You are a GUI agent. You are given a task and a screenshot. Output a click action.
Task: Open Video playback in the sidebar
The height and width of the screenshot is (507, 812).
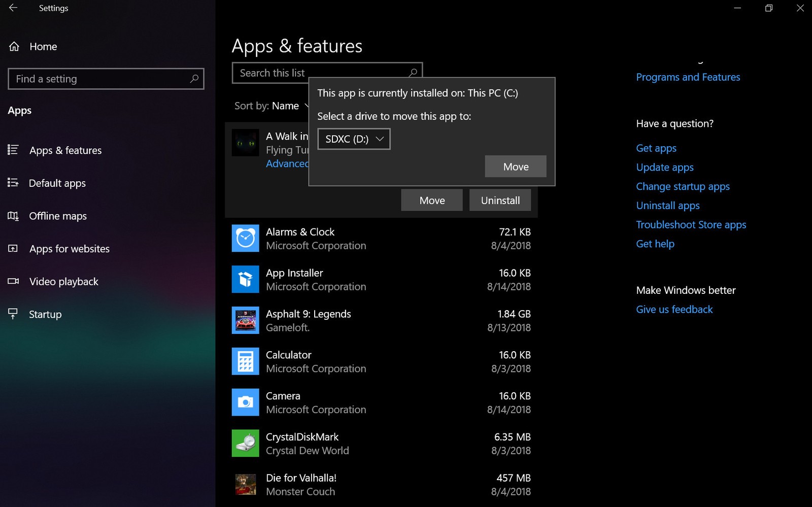click(x=64, y=282)
